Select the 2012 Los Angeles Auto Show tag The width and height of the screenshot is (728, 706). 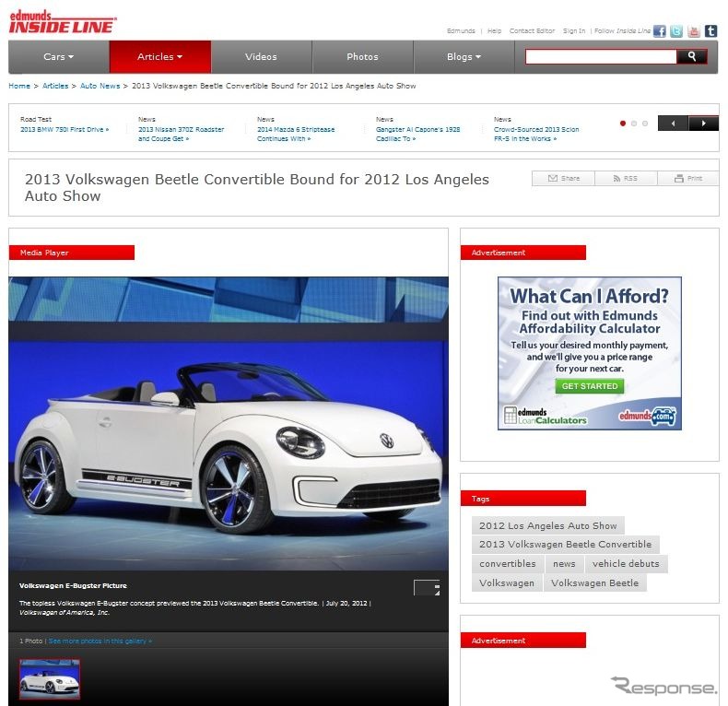tap(548, 525)
